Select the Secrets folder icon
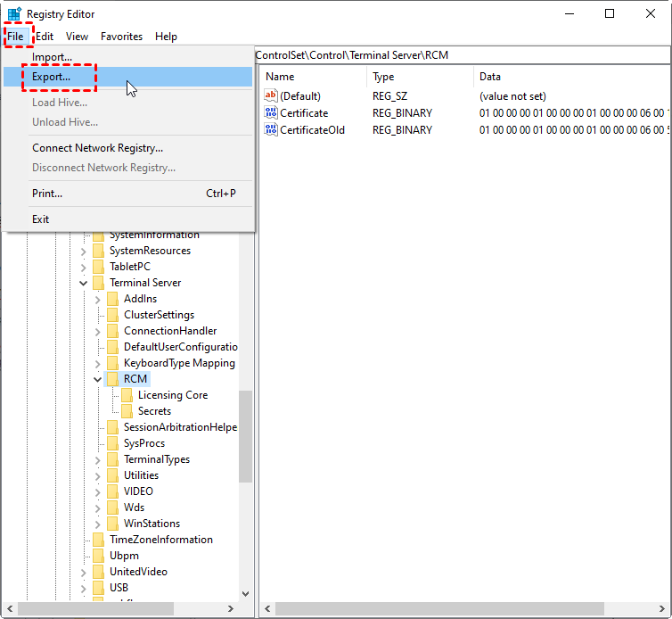672x619 pixels. point(127,411)
